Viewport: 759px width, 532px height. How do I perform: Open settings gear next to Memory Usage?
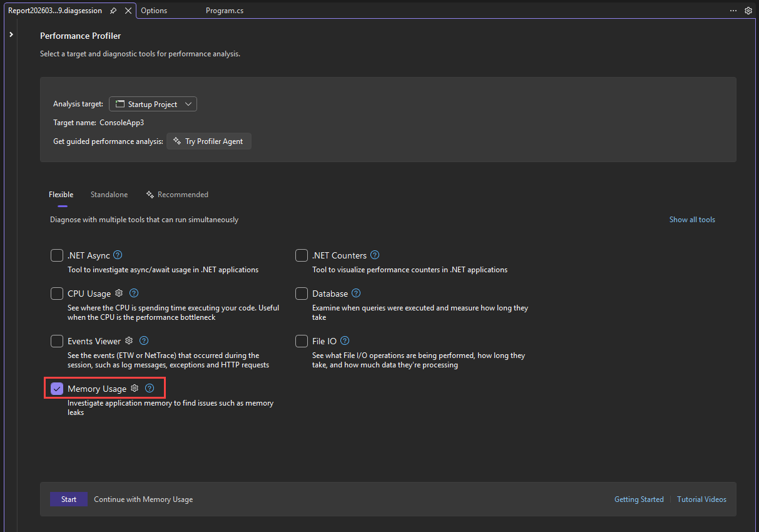pos(134,388)
